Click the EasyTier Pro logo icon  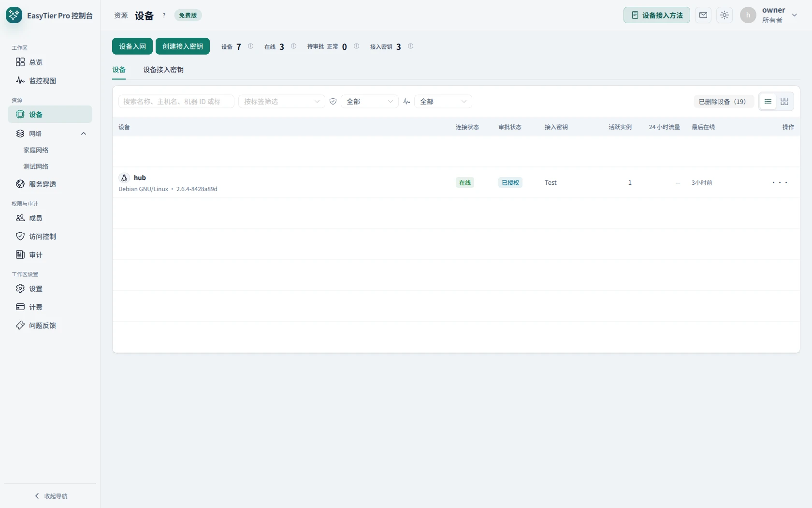coord(14,15)
